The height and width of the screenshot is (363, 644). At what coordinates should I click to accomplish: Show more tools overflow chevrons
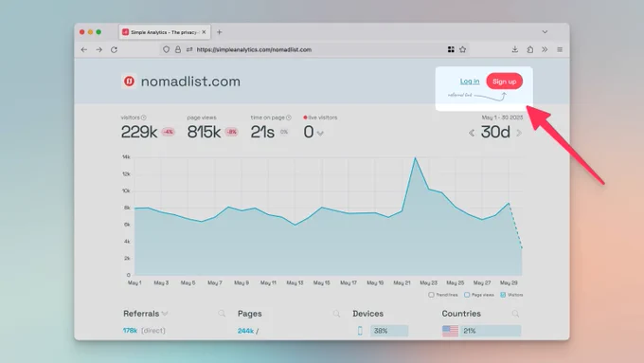click(x=545, y=49)
